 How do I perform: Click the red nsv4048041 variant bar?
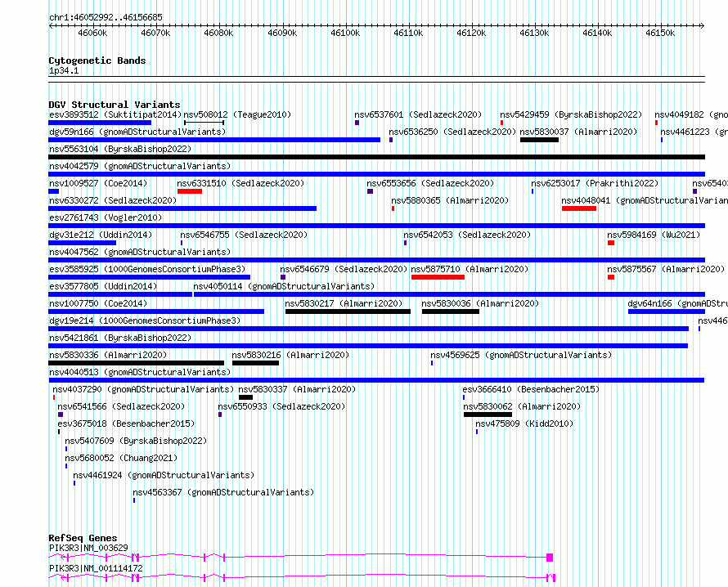[x=579, y=208]
